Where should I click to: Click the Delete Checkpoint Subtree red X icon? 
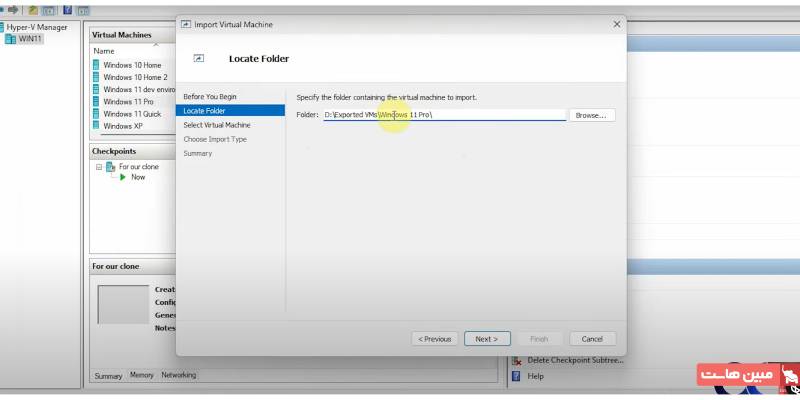516,360
